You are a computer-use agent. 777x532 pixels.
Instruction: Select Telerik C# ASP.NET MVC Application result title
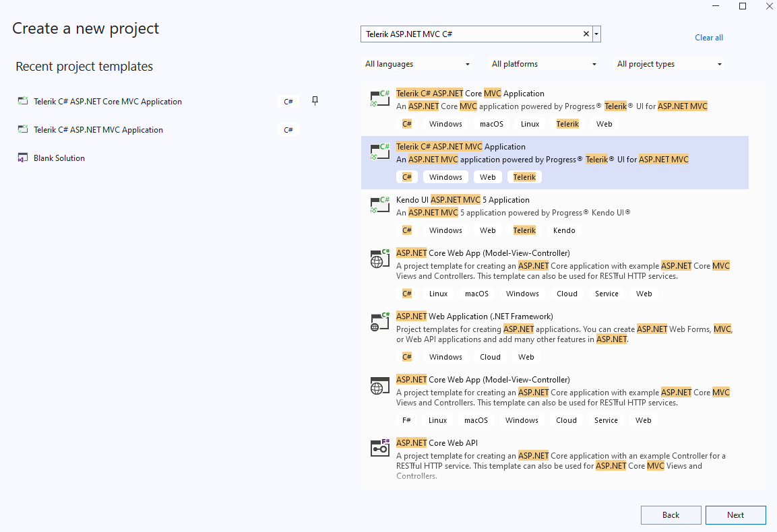(x=461, y=147)
